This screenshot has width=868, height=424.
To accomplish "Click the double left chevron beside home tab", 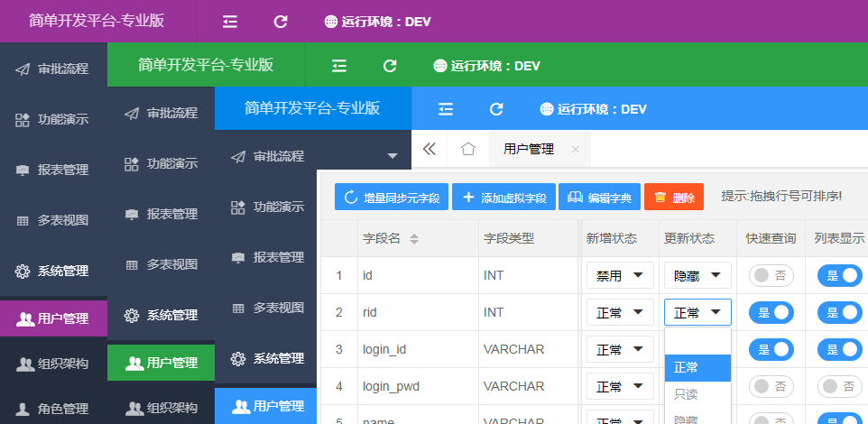I will tap(429, 149).
